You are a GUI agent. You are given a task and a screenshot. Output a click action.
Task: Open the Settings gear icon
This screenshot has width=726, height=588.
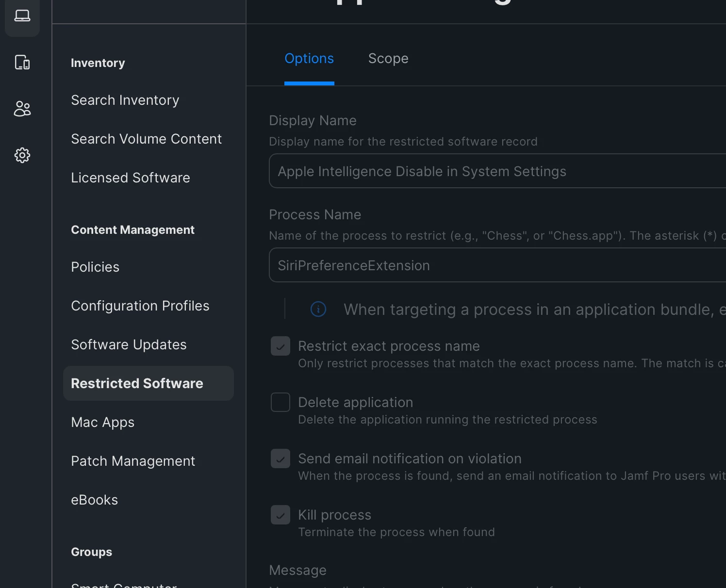coord(22,155)
